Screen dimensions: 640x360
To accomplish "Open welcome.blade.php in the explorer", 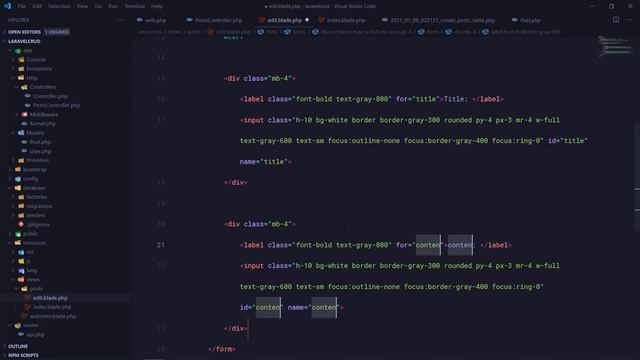I will tap(53, 316).
